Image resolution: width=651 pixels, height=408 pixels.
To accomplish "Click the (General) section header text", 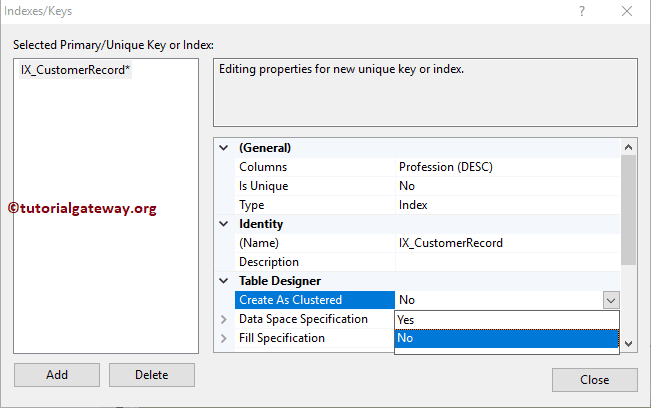I will [x=265, y=148].
